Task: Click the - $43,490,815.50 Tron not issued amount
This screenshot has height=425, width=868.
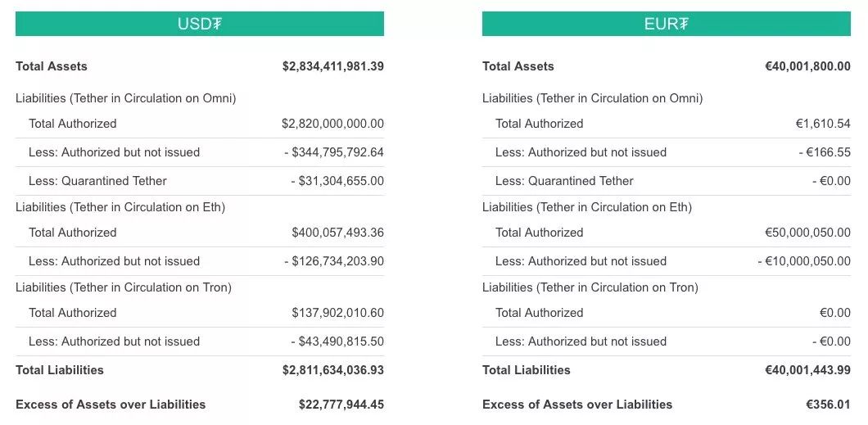Action: (337, 341)
